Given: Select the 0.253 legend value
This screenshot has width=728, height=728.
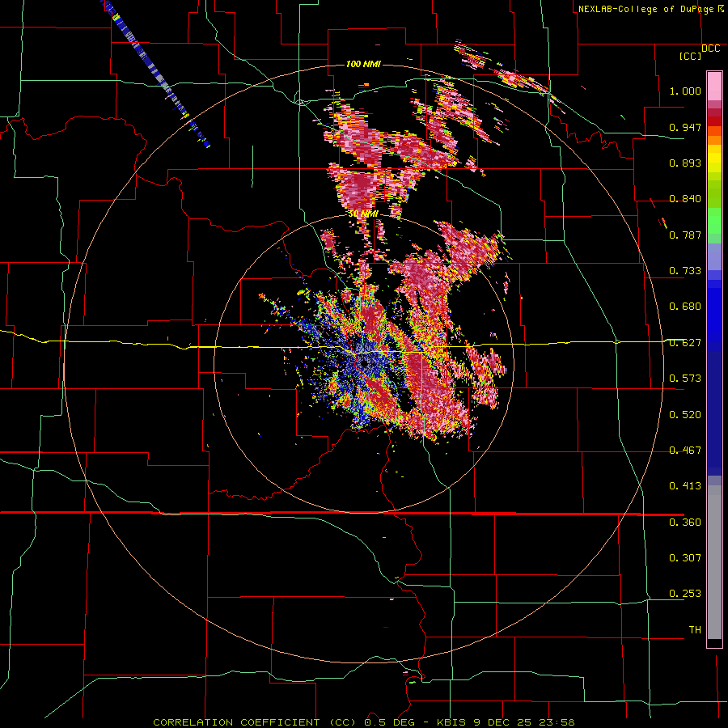Looking at the screenshot, I should tap(685, 594).
